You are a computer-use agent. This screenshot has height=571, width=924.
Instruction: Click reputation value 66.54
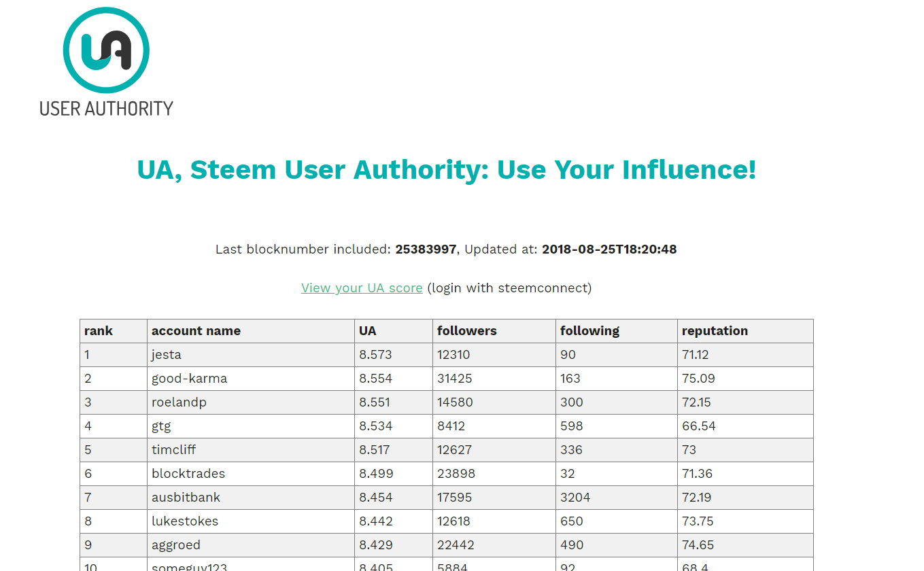click(x=699, y=426)
